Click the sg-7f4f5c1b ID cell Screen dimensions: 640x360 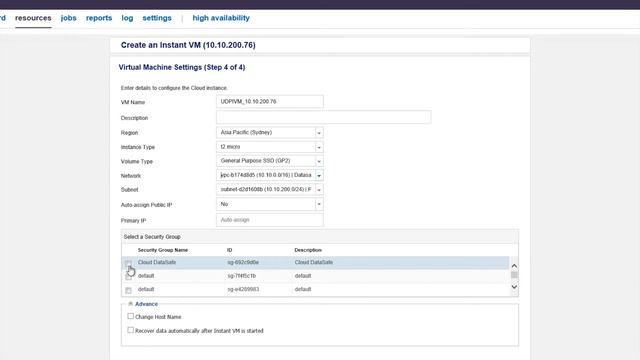242,276
